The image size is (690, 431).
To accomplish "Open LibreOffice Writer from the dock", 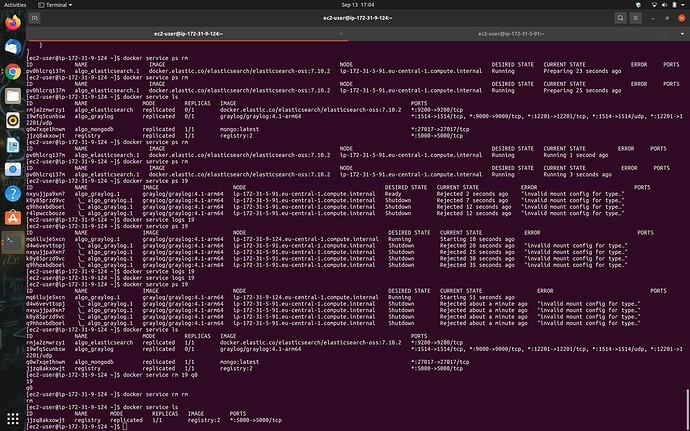I will tap(13, 144).
